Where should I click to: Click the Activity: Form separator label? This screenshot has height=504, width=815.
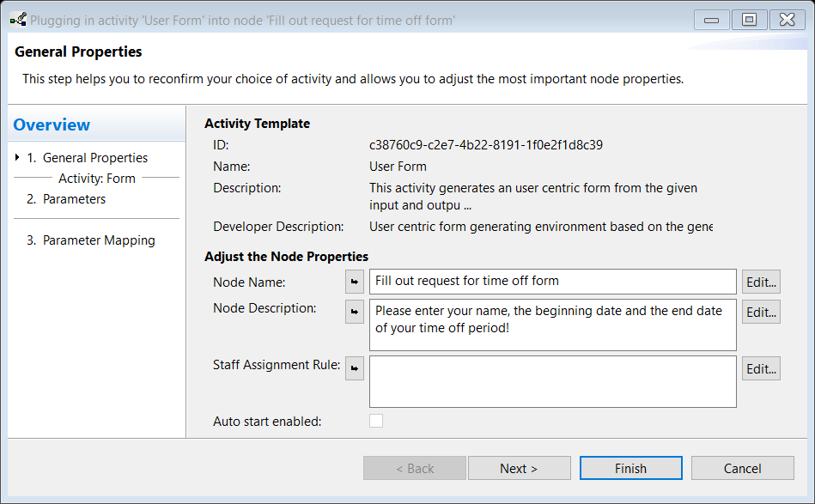coord(97,179)
